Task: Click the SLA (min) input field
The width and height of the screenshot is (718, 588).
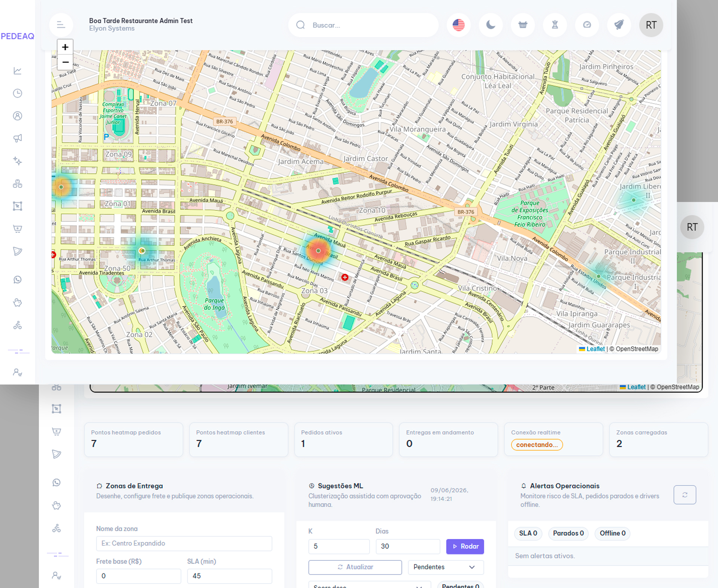Action: [x=230, y=576]
